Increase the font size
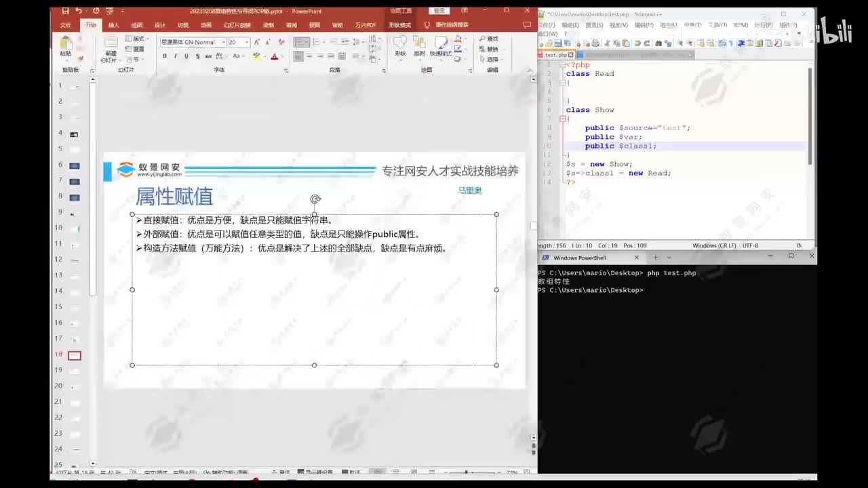Viewport: 868px width, 488px height. [256, 42]
